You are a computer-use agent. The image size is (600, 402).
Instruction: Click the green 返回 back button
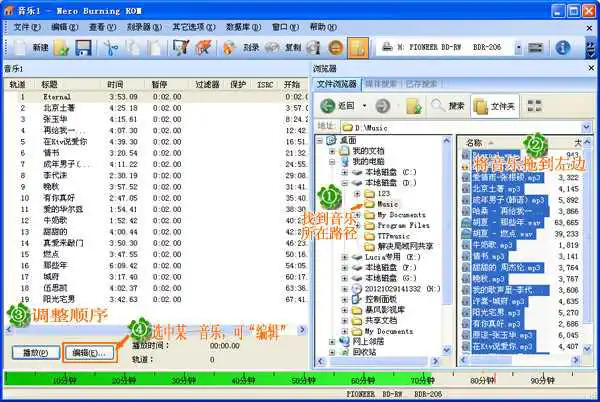tap(338, 106)
